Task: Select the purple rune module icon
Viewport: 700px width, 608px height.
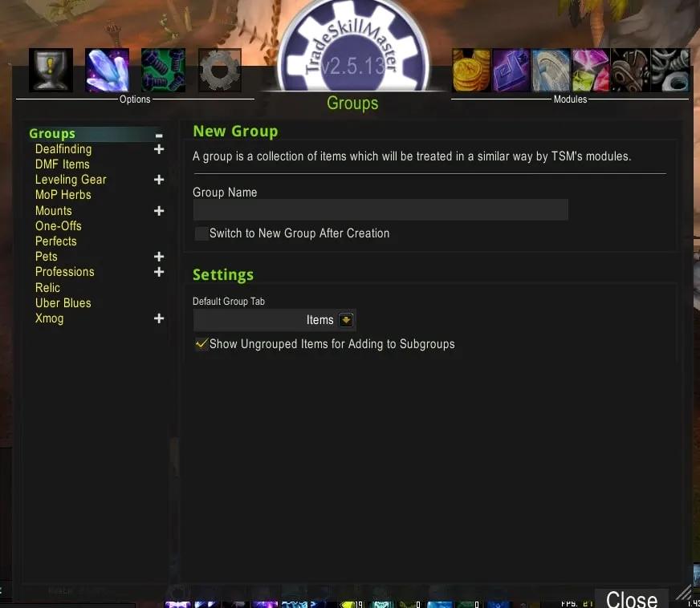Action: [x=511, y=70]
